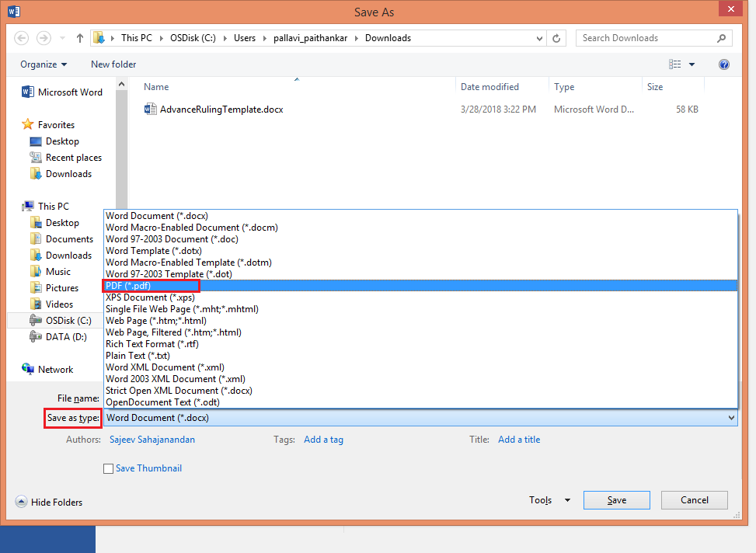Image resolution: width=756 pixels, height=553 pixels.
Task: Open Desktop under This PC
Action: [54, 223]
